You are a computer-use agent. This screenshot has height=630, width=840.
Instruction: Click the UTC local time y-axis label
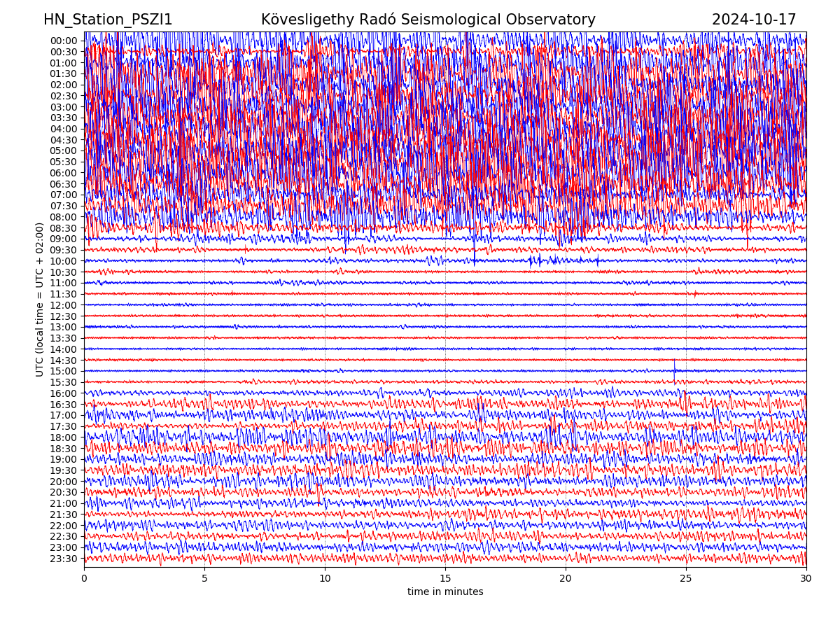tap(40, 299)
